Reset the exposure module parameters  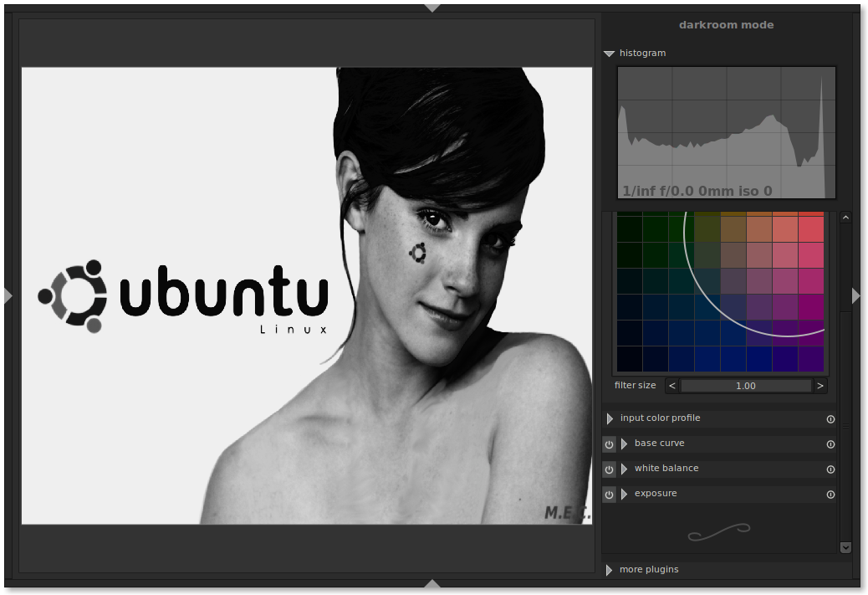click(x=830, y=495)
